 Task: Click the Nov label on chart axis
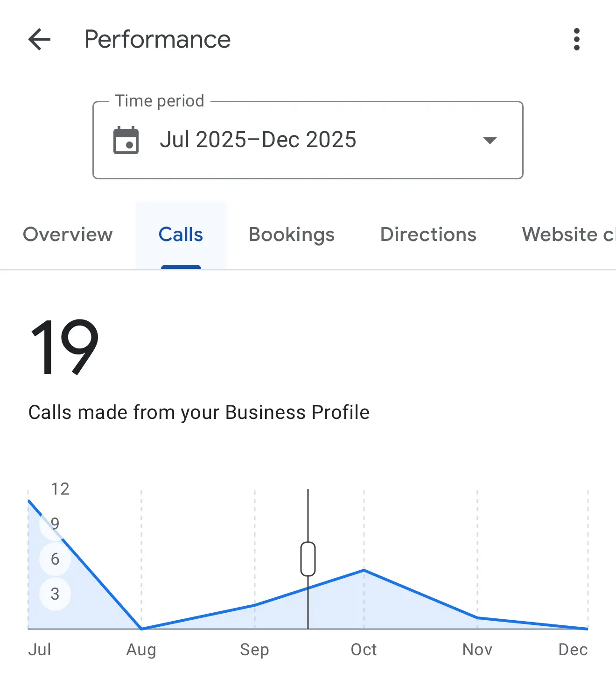pyautogui.click(x=477, y=650)
